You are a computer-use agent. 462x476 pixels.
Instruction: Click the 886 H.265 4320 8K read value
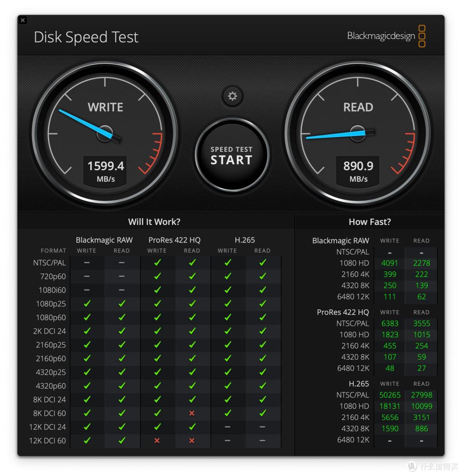point(421,429)
